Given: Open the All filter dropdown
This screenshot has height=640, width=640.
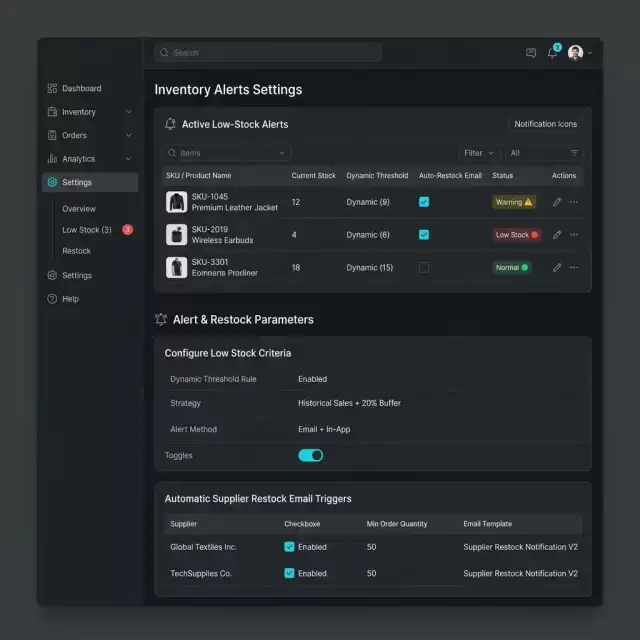Looking at the screenshot, I should pos(544,153).
